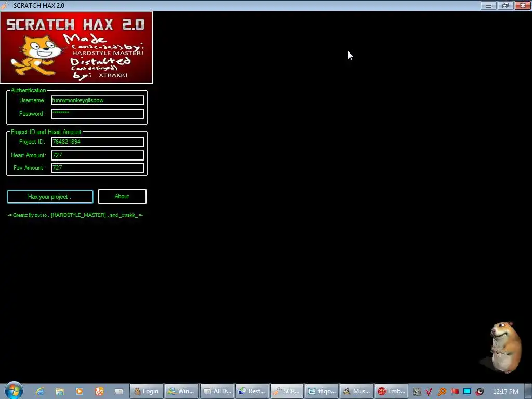
Task: Switch to the Mus... taskbar window
Action: click(x=357, y=391)
